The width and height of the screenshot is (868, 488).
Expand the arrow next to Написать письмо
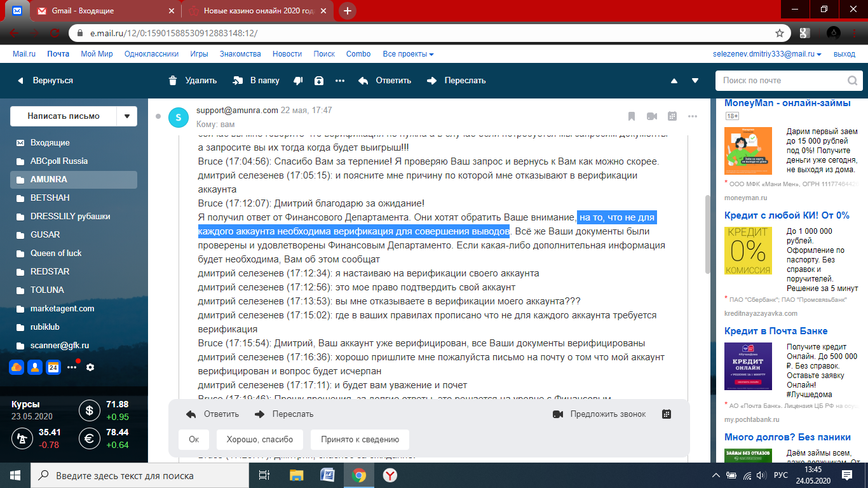point(128,116)
